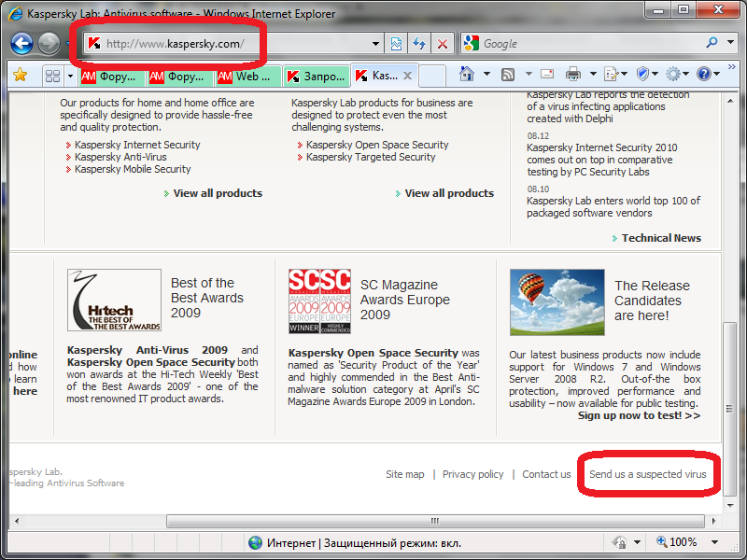Open the Home button dropdown arrow
The height and width of the screenshot is (560, 747).
pos(486,74)
